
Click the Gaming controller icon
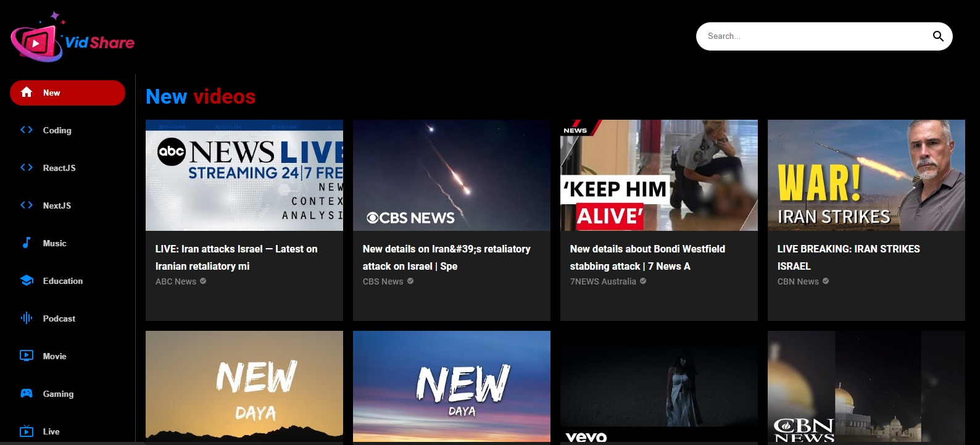(x=27, y=394)
